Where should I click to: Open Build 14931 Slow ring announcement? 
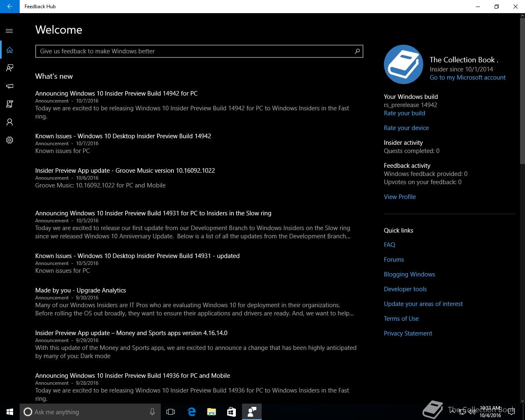coord(153,213)
